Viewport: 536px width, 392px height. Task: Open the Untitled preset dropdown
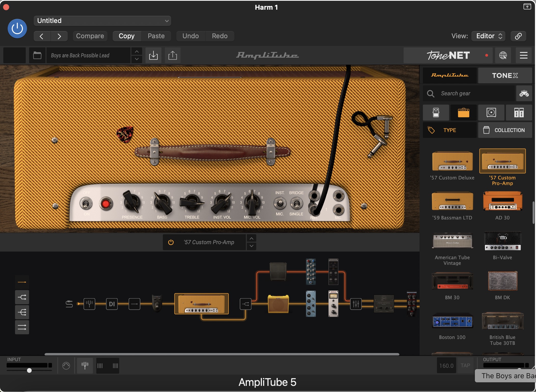pyautogui.click(x=102, y=21)
